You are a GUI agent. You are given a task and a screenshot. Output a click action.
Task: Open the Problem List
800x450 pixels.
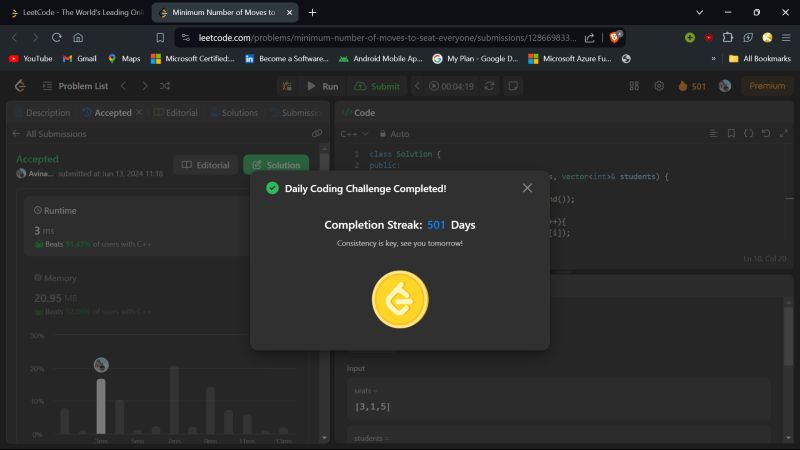(76, 86)
